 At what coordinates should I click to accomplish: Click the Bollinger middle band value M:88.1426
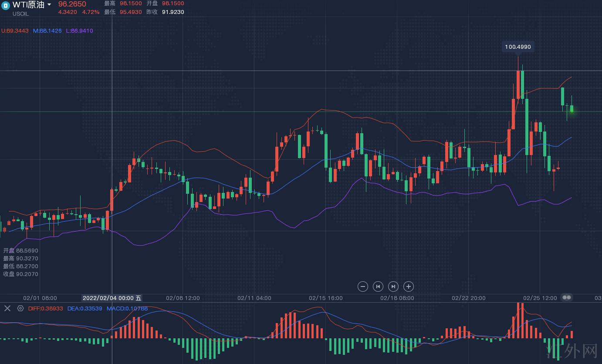point(47,31)
